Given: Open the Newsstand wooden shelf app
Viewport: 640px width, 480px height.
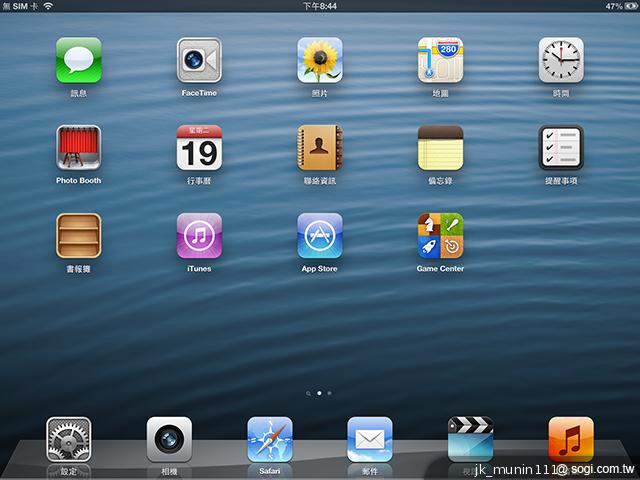Looking at the screenshot, I should point(79,236).
